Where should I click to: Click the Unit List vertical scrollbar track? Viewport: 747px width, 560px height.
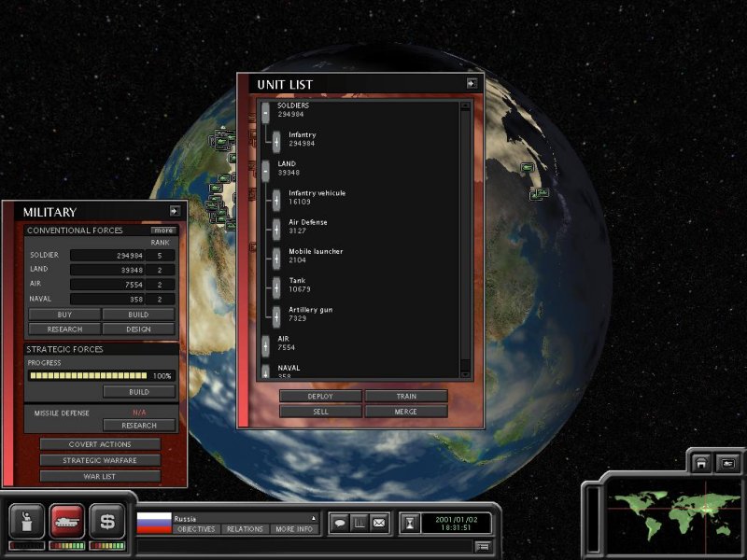pyautogui.click(x=465, y=240)
